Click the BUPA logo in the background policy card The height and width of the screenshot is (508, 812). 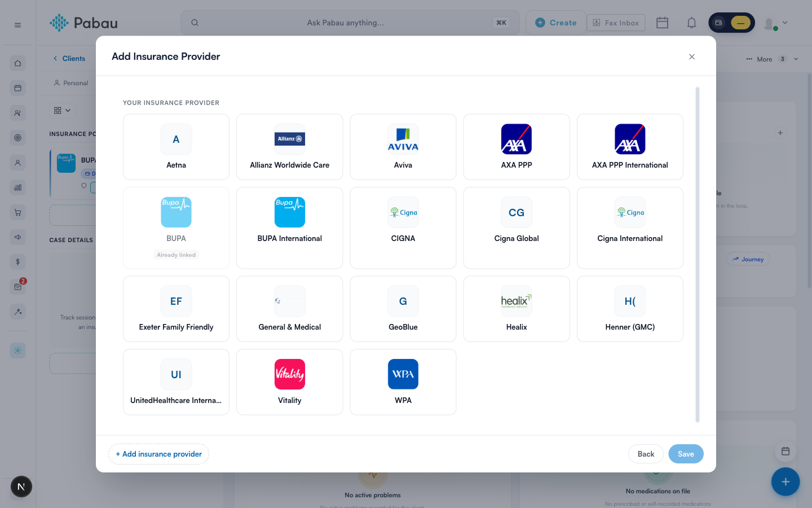66,163
